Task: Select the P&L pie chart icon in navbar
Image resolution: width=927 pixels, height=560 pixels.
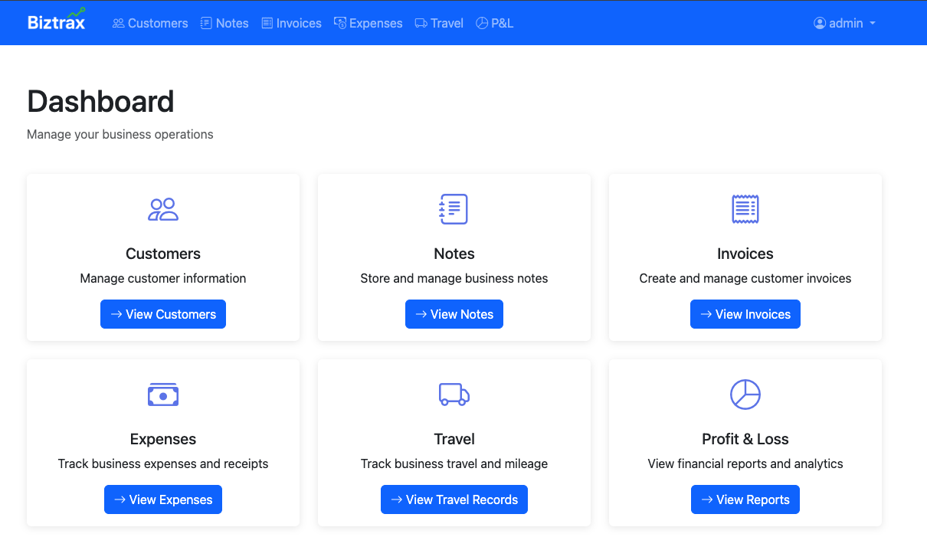Action: click(481, 23)
